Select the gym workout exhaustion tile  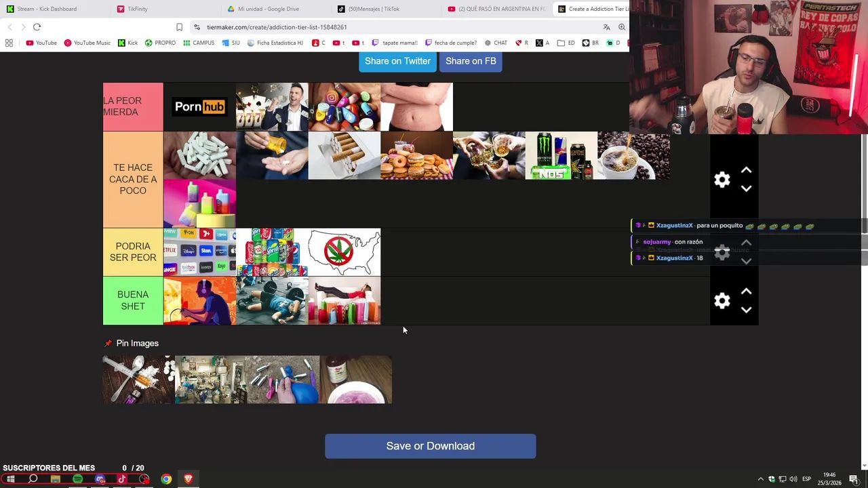click(272, 301)
